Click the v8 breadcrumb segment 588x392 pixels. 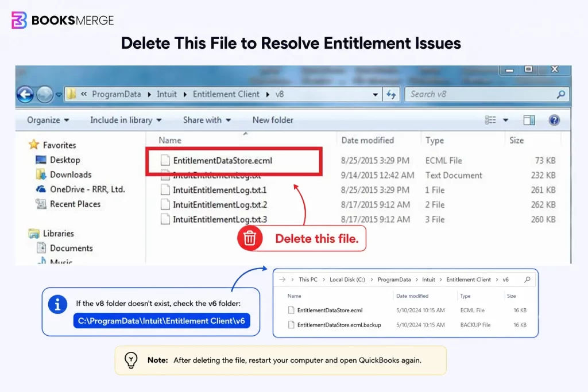280,94
